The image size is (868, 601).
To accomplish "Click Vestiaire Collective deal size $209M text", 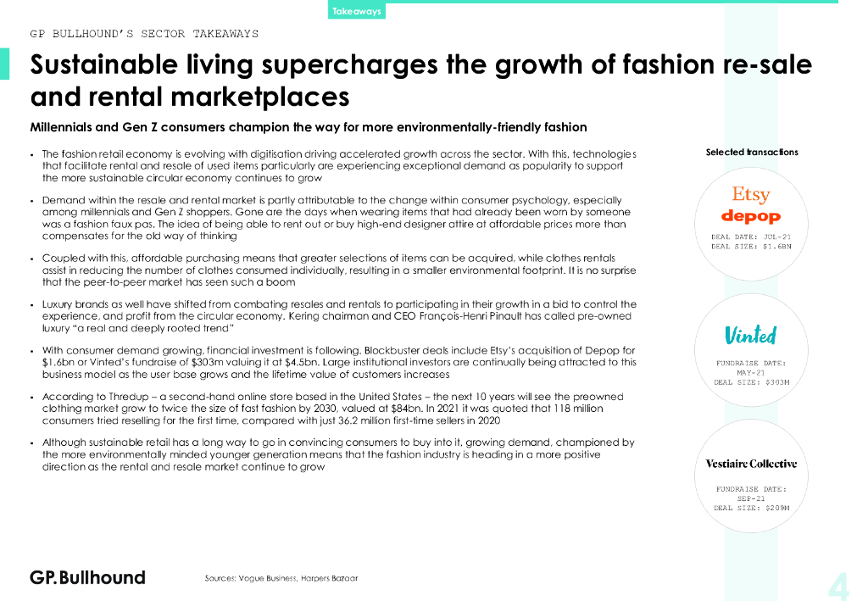I will (751, 508).
